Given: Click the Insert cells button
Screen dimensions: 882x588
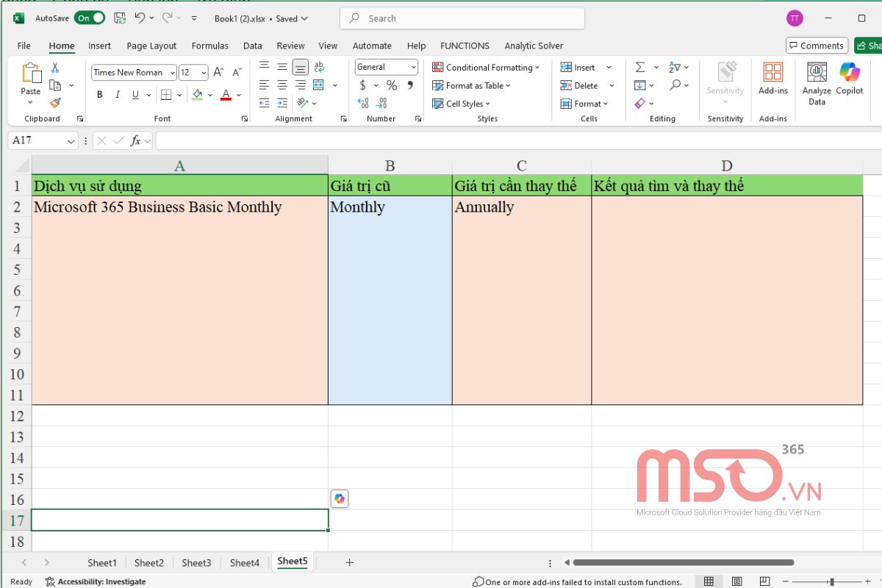Looking at the screenshot, I should click(x=578, y=67).
